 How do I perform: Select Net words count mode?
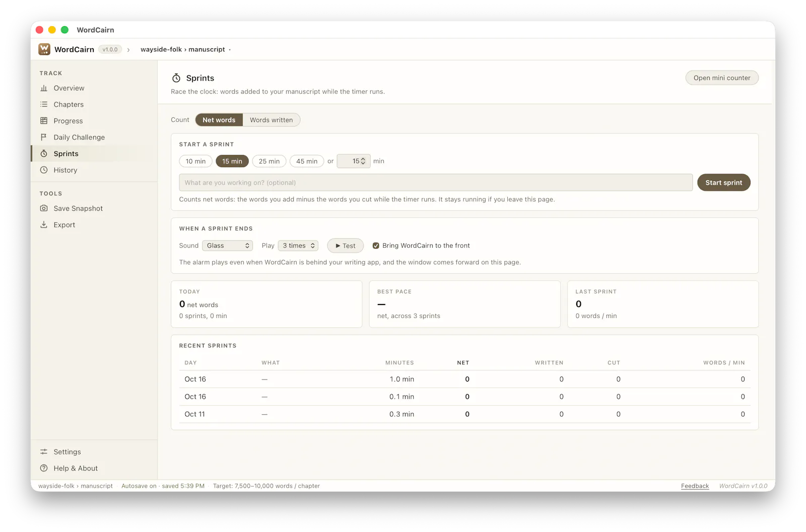(219, 120)
